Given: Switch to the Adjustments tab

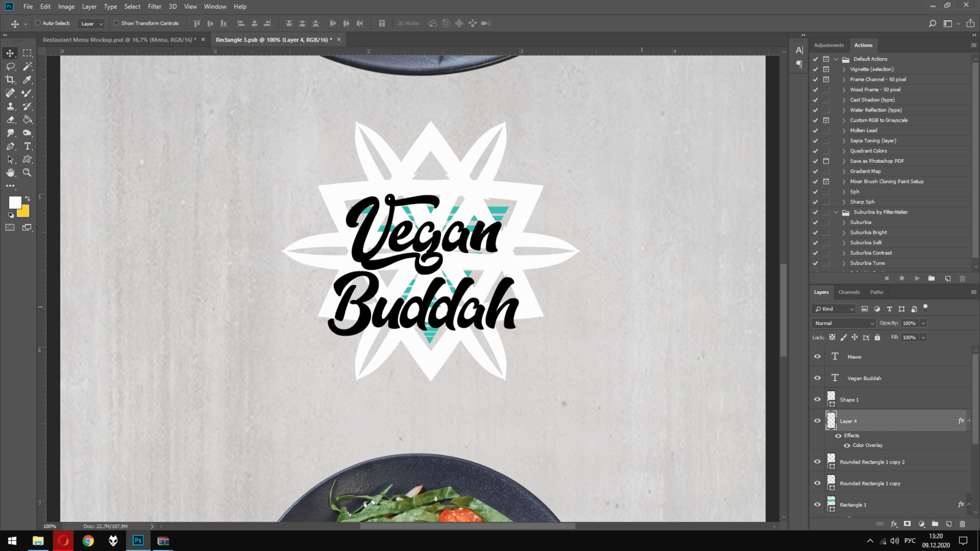Looking at the screenshot, I should [x=829, y=45].
